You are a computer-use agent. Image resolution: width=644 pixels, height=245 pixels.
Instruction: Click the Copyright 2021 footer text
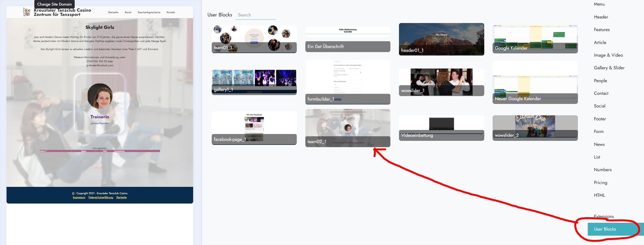(100, 193)
